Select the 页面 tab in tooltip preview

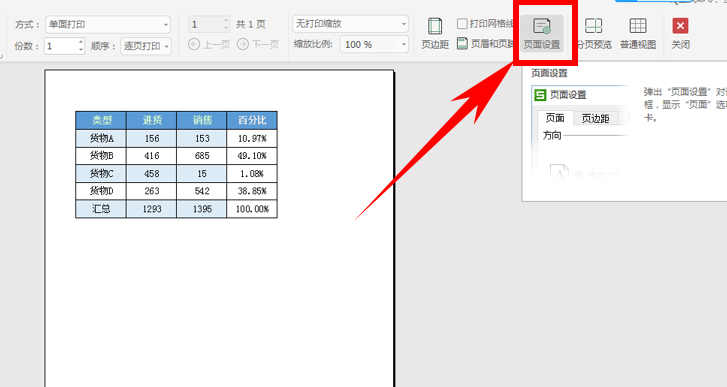[x=555, y=118]
